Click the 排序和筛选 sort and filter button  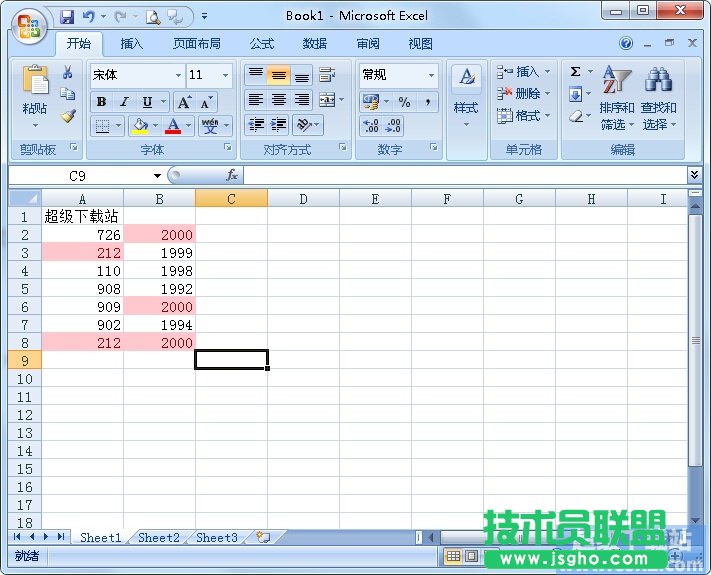click(x=616, y=100)
